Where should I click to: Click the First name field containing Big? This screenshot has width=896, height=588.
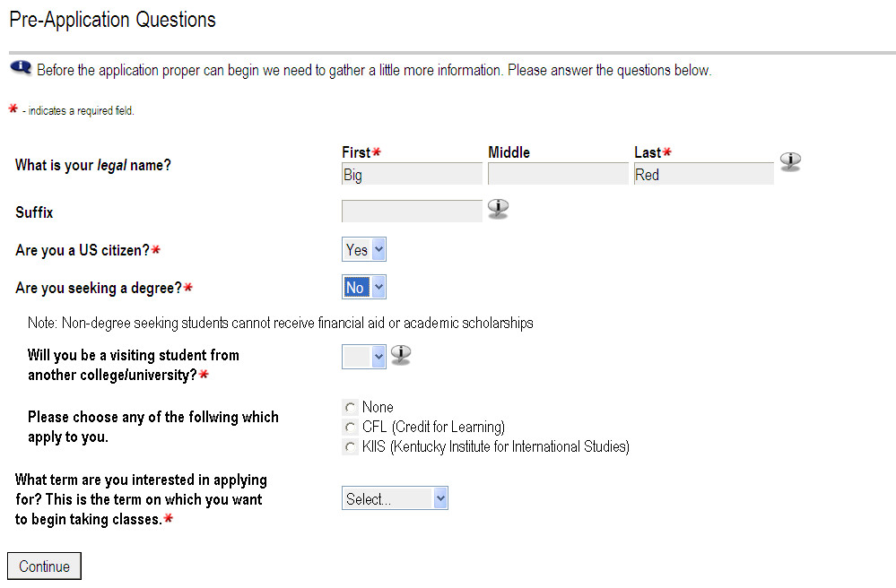pyautogui.click(x=412, y=175)
